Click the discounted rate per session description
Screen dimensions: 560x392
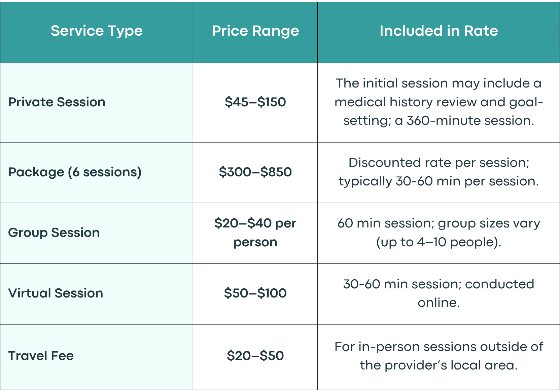[x=439, y=172]
